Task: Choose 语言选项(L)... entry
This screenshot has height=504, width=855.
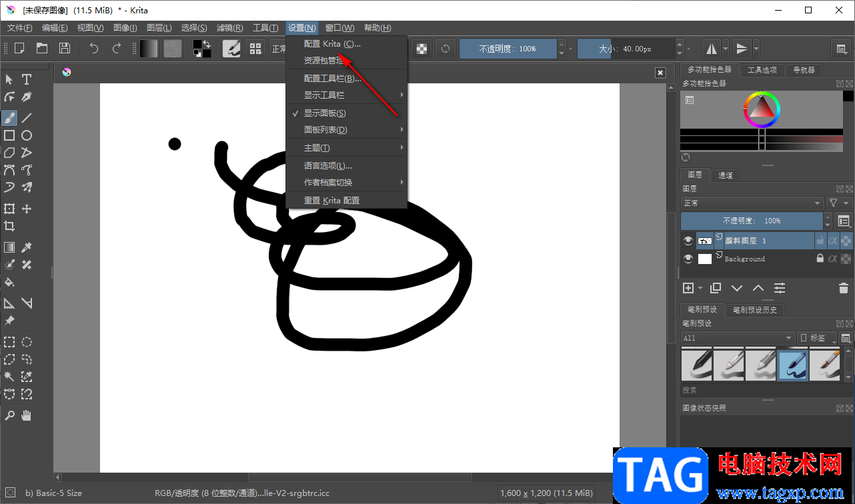Action: [346, 166]
